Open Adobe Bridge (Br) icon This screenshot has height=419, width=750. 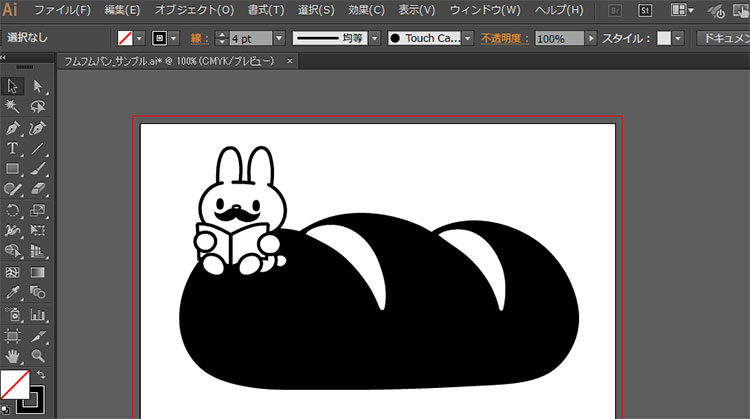click(x=615, y=10)
